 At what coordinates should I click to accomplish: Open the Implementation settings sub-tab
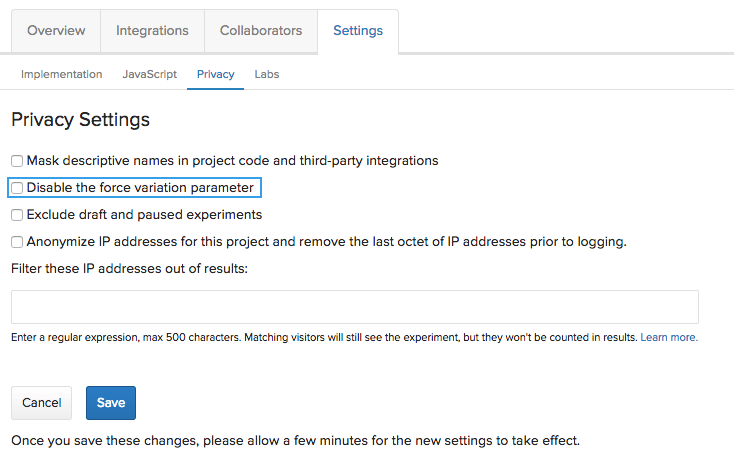click(x=61, y=75)
